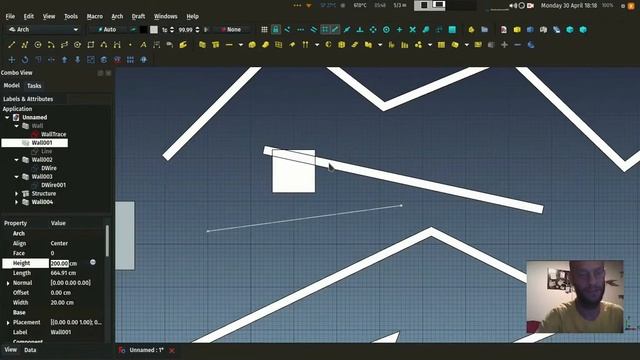Click the Arch Wall tool icon

coord(202,45)
